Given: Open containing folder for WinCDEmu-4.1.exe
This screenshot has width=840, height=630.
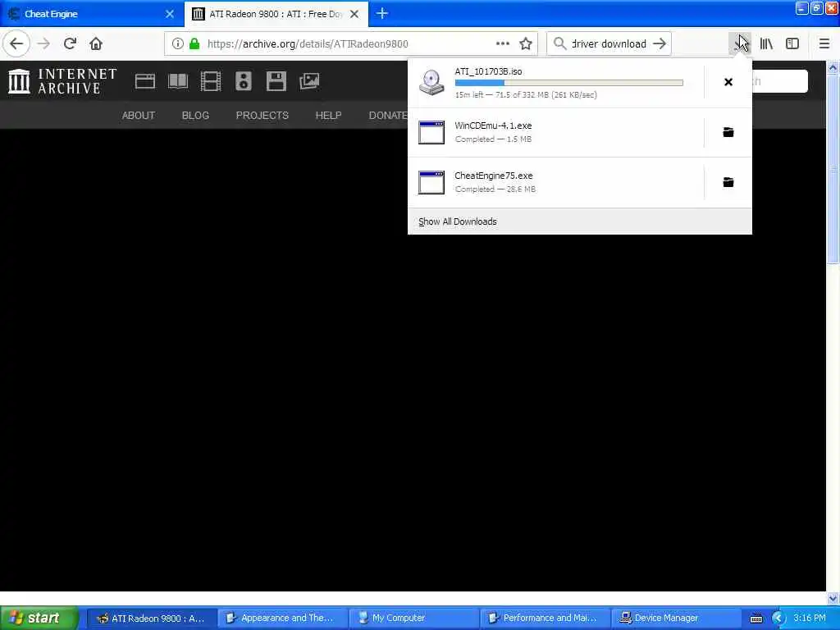Looking at the screenshot, I should click(x=728, y=132).
